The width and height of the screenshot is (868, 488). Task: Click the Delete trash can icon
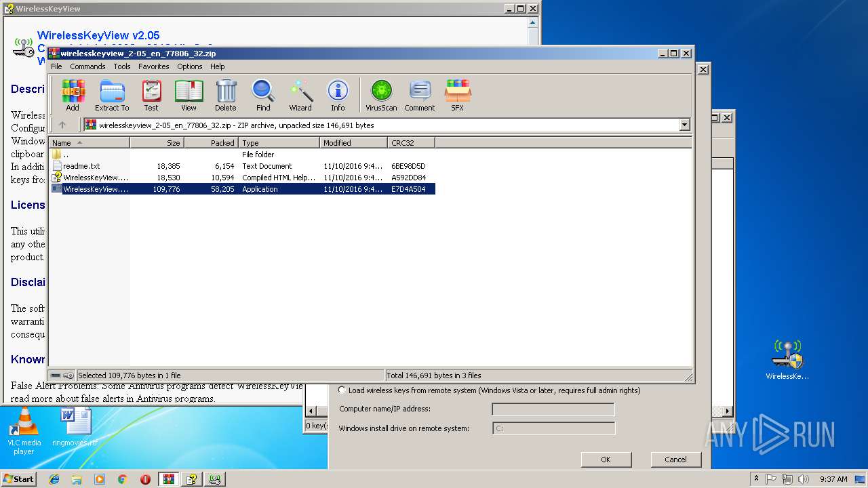tap(226, 95)
